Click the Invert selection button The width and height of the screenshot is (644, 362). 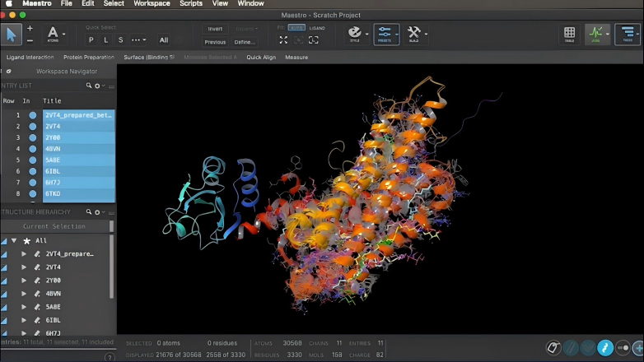point(215,29)
